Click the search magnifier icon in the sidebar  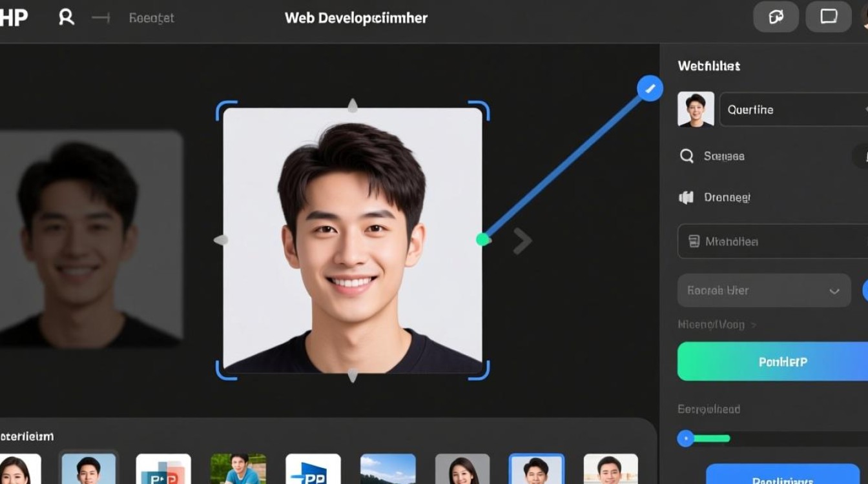tap(686, 156)
